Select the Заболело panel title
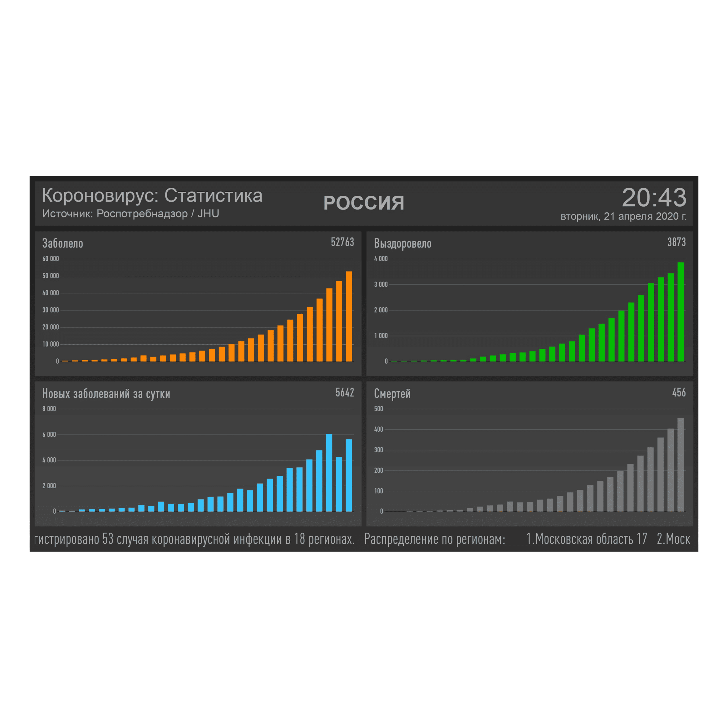 [63, 243]
